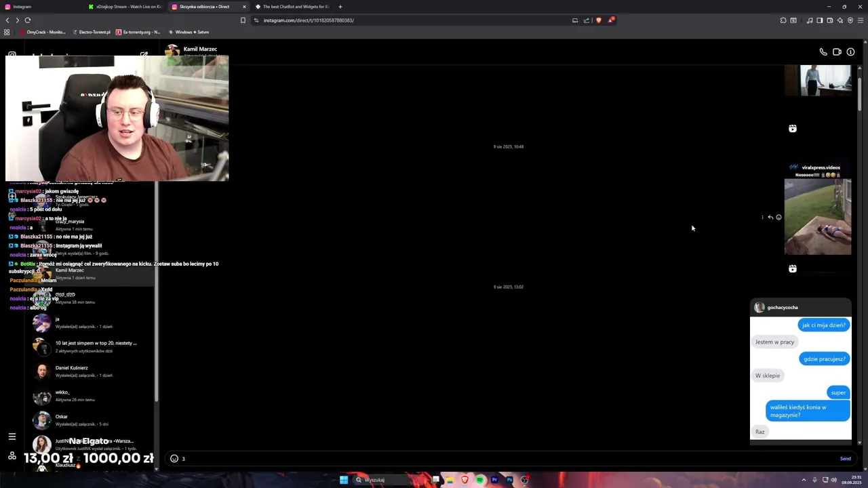Viewport: 868px width, 488px height.
Task: Open volume control in system tray
Action: (x=833, y=480)
